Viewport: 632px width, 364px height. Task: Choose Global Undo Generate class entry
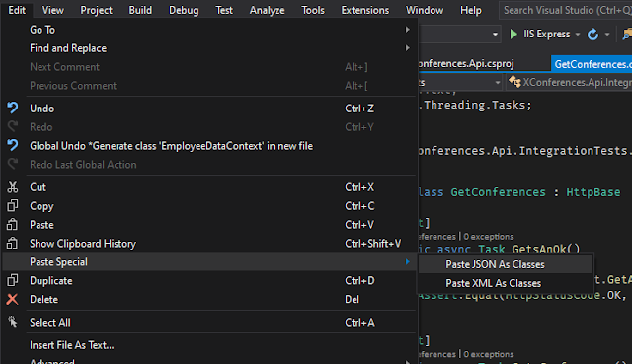coord(208,146)
